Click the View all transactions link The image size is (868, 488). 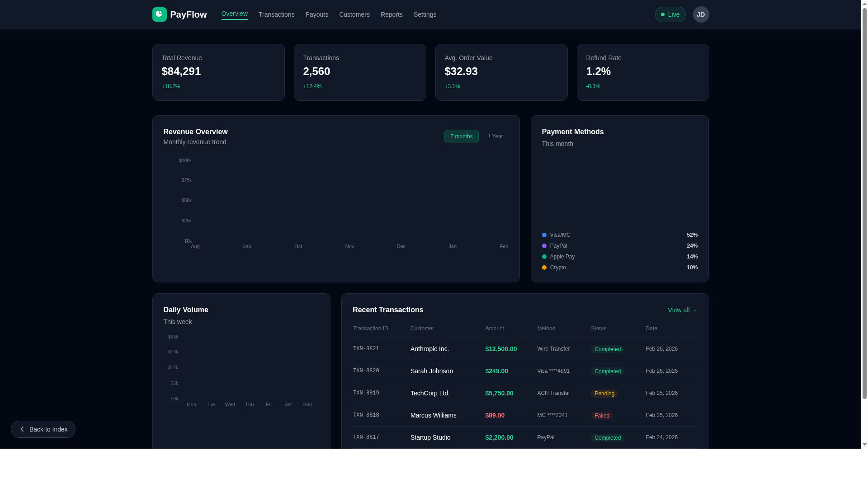click(x=682, y=310)
